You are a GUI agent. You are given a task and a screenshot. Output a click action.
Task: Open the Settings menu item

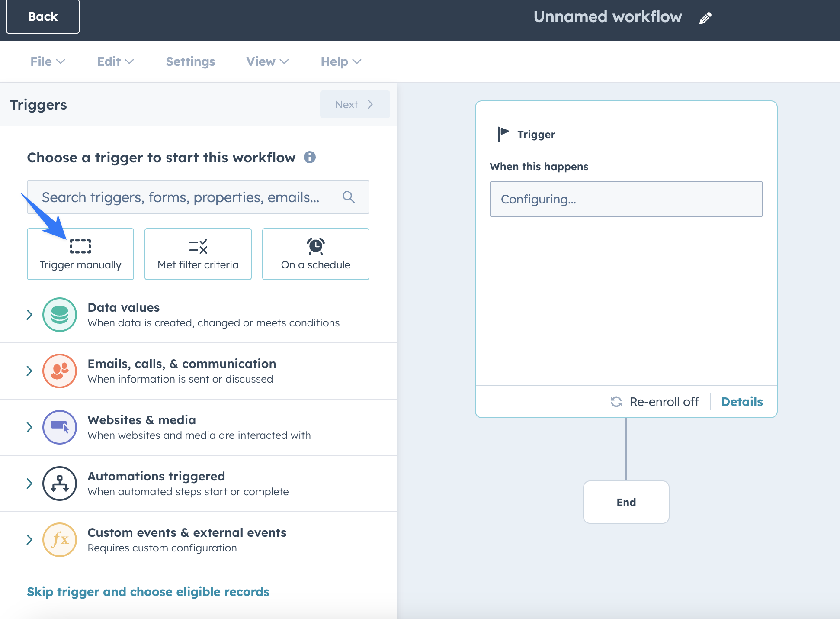tap(190, 61)
